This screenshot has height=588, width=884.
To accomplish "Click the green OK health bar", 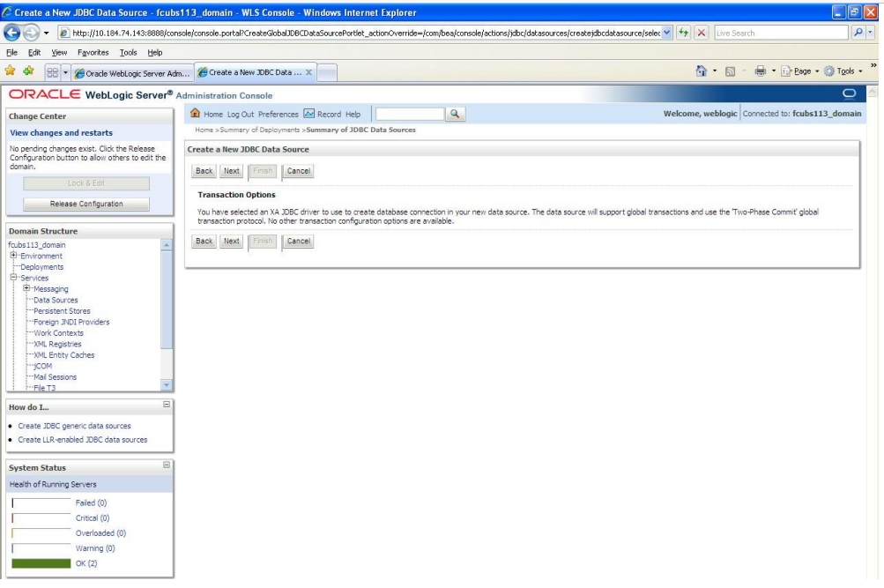I will 41,563.
